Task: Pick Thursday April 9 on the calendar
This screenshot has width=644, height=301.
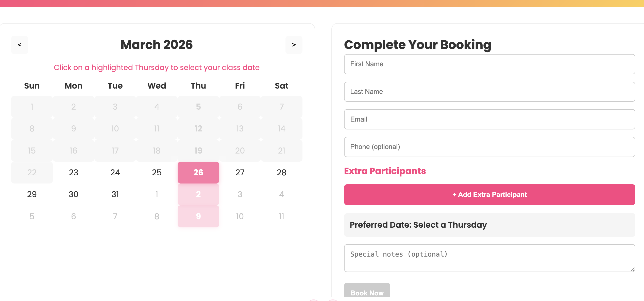Action: tap(198, 216)
